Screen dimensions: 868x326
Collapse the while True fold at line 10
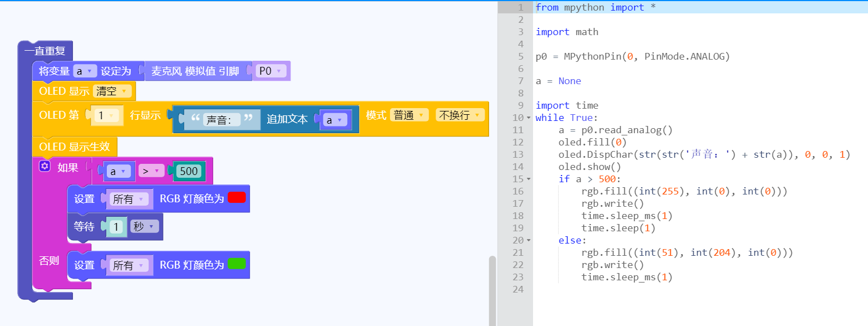(x=529, y=118)
